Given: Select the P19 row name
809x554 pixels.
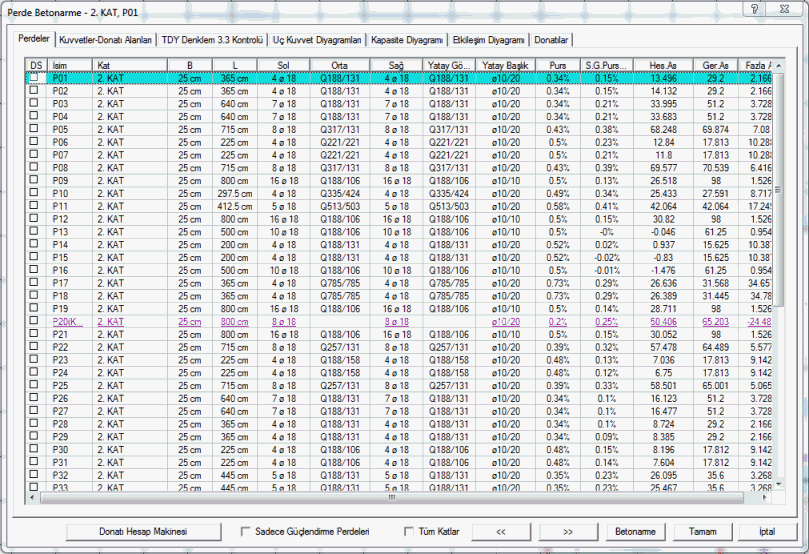Looking at the screenshot, I should point(60,308).
